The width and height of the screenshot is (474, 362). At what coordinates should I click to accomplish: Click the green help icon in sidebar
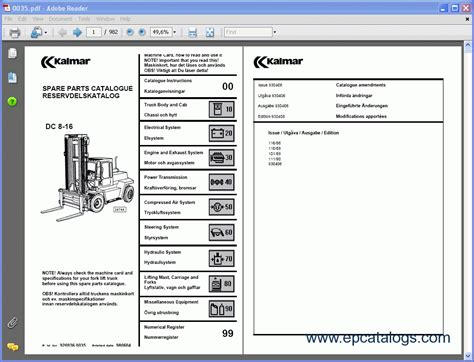click(x=12, y=101)
